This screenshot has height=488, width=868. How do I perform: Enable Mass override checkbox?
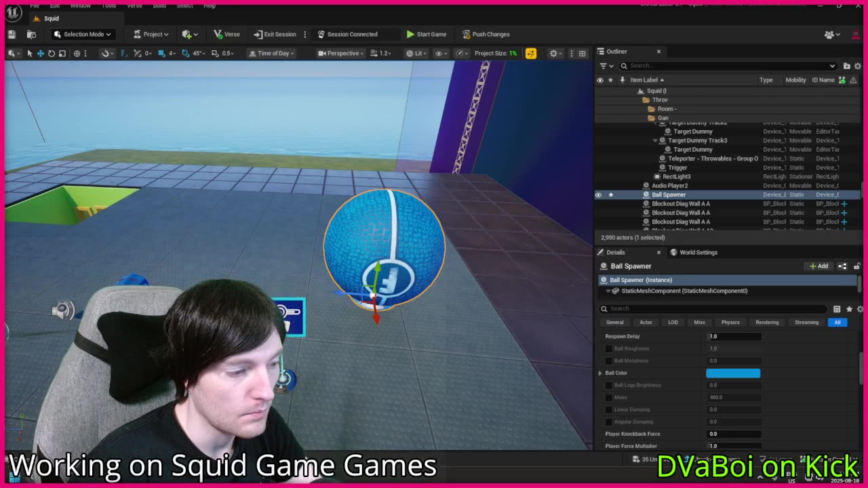tap(609, 397)
